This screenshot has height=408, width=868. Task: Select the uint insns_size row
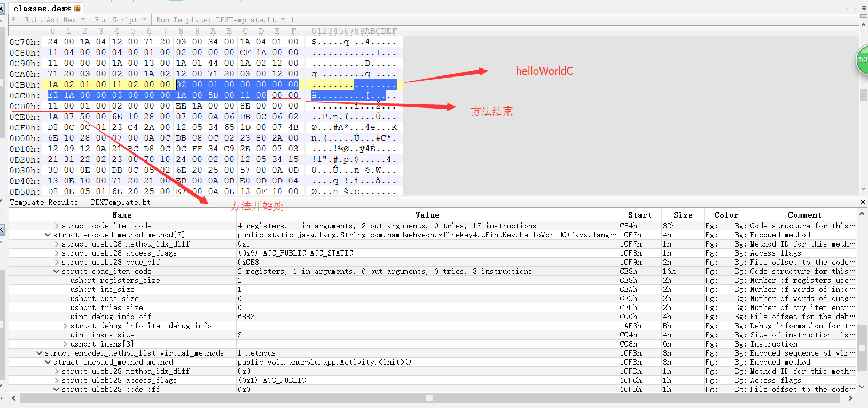[432, 335]
